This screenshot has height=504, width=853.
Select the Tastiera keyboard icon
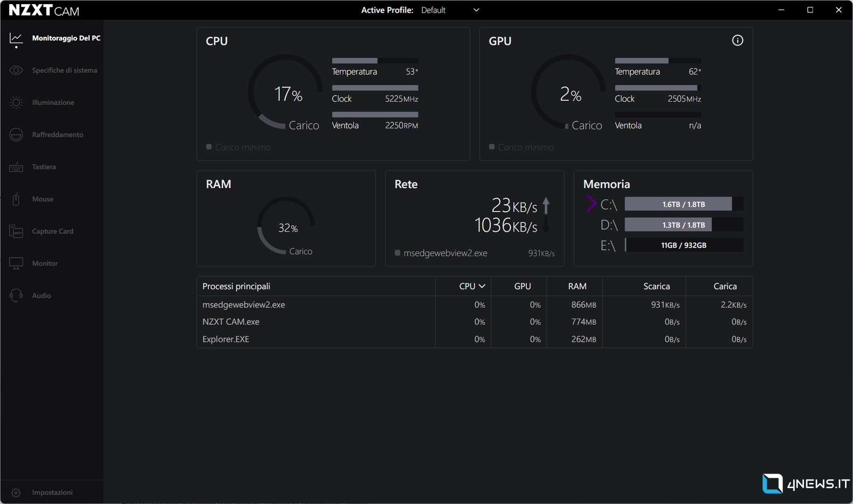coord(16,167)
